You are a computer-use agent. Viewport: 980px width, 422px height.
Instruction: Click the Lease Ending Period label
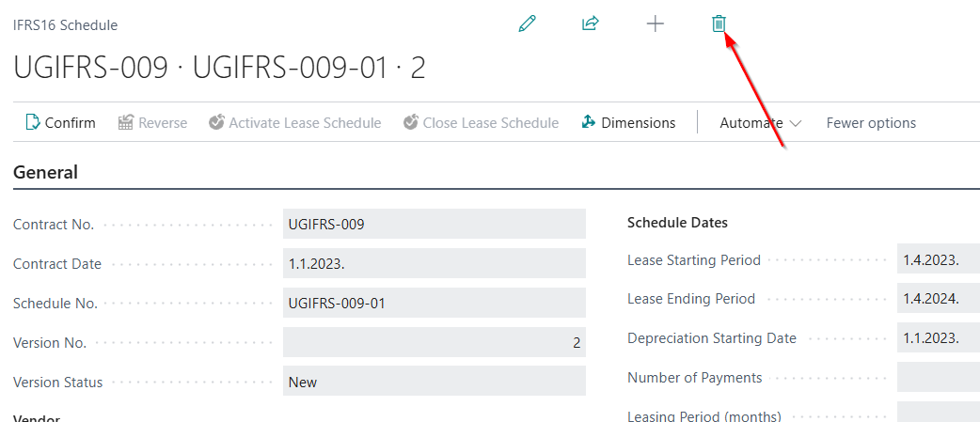click(691, 299)
